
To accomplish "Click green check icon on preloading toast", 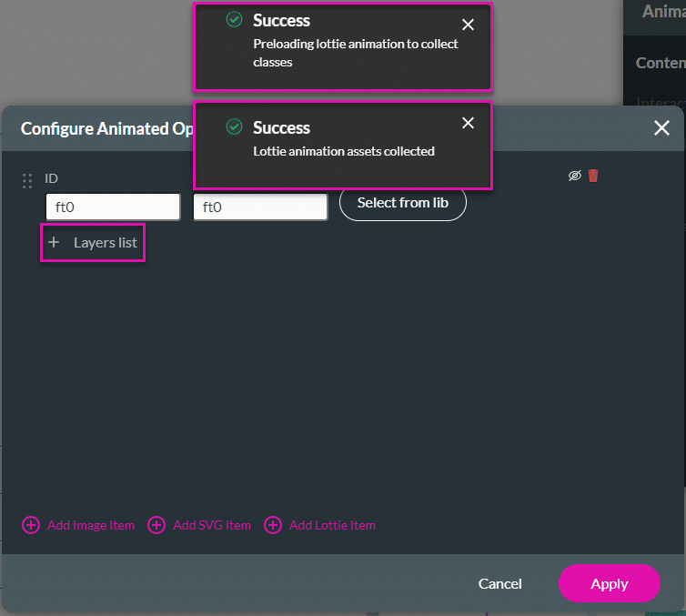I will [x=234, y=20].
